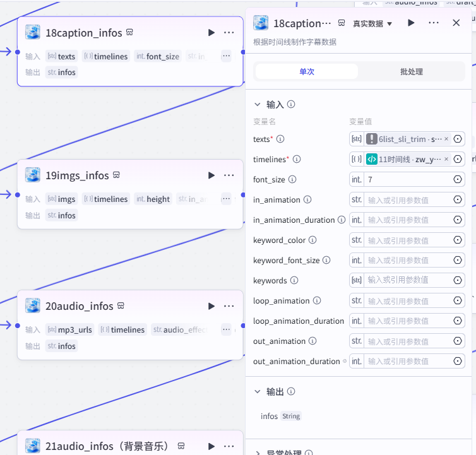Open reference selector for font_size value

click(458, 179)
